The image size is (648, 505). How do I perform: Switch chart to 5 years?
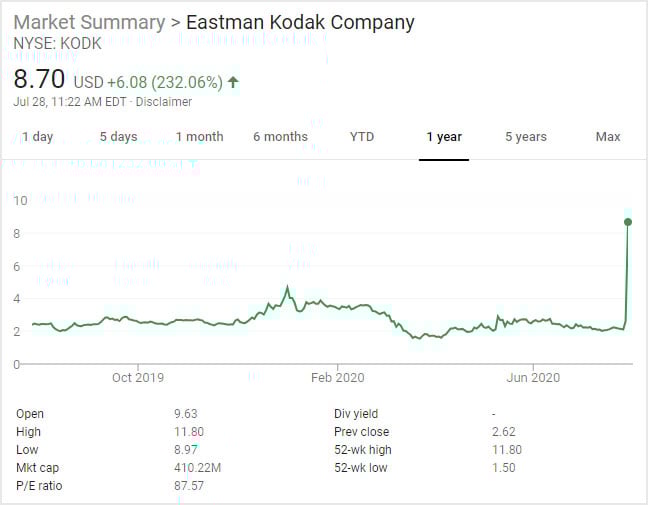point(525,137)
